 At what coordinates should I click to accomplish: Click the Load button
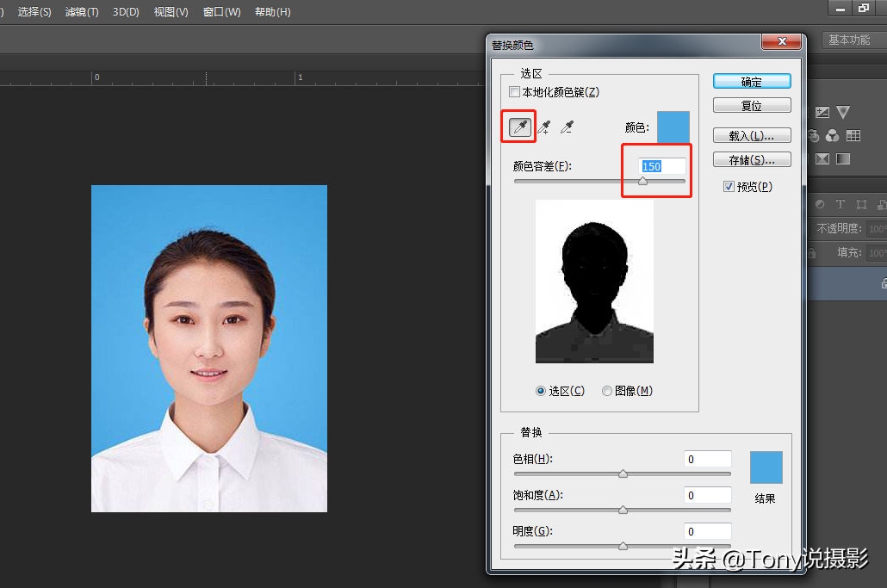point(752,136)
